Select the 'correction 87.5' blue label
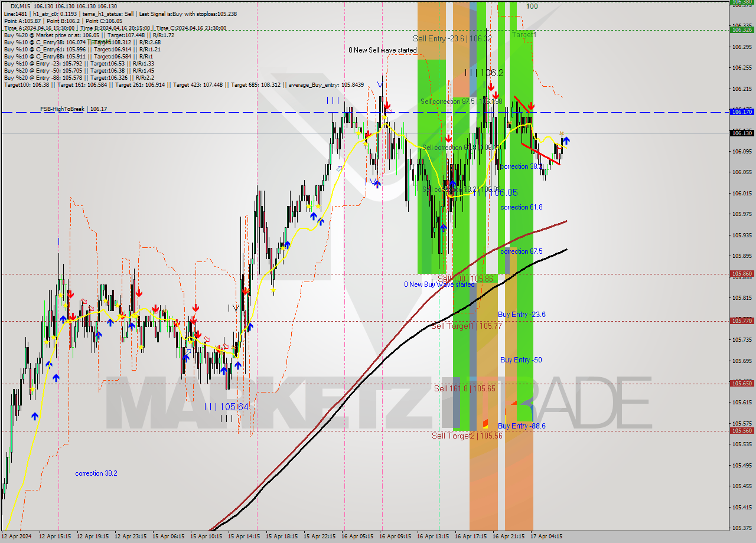The height and width of the screenshot is (543, 756). (521, 251)
